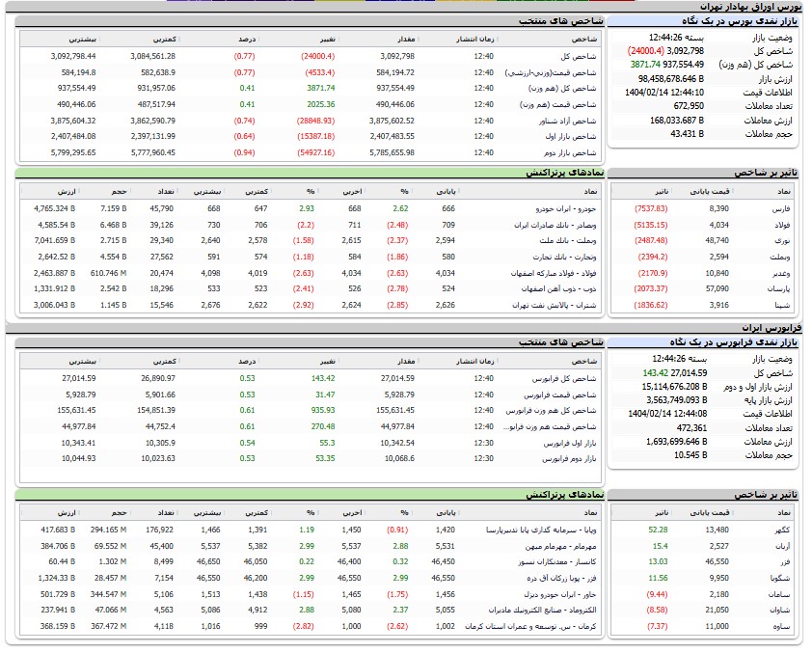This screenshot has width=812, height=653.
Task: Click base market value 3,563,749.093 B
Action: (x=677, y=399)
